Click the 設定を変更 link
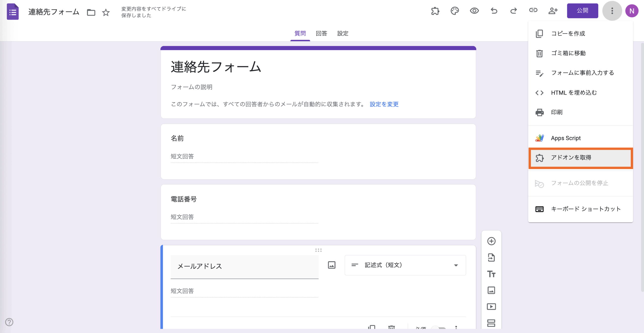Screen dimensions: 644x333 384,104
